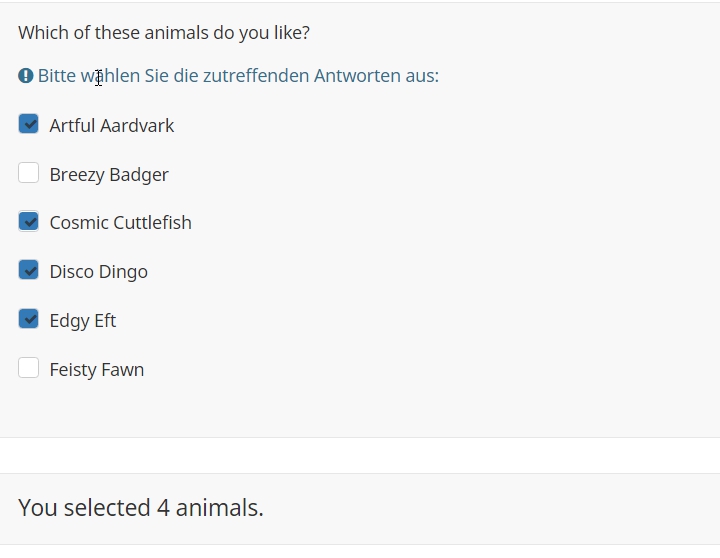Toggle off the Edgy Eft checkbox
This screenshot has width=720, height=558.
pos(29,320)
